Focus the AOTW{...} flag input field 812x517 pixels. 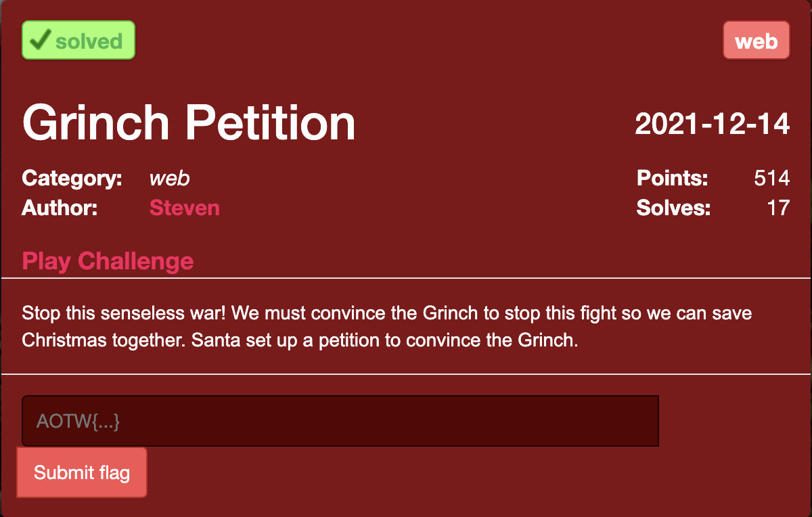tap(340, 421)
